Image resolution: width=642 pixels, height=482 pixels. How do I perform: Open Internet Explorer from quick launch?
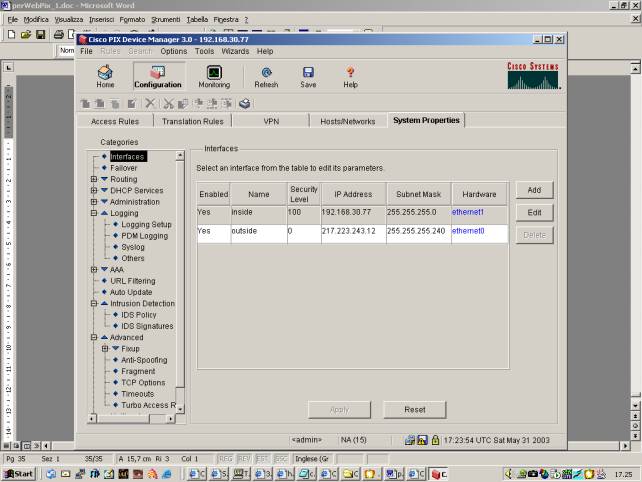(167, 474)
